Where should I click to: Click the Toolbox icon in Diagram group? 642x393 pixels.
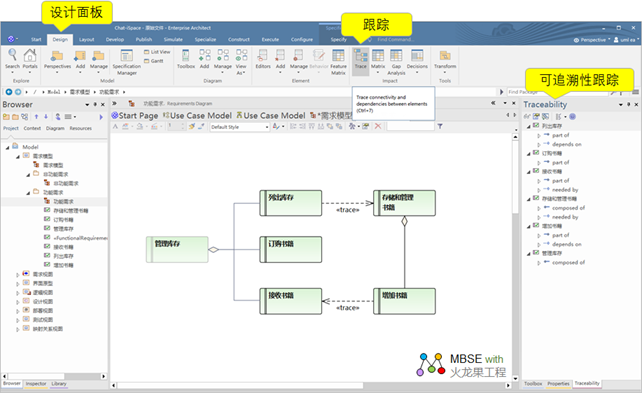pyautogui.click(x=186, y=59)
